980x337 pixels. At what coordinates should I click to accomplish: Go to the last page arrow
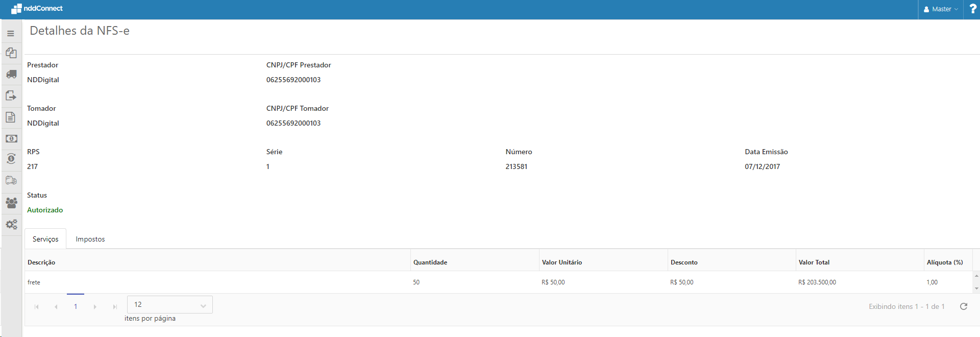tap(115, 307)
